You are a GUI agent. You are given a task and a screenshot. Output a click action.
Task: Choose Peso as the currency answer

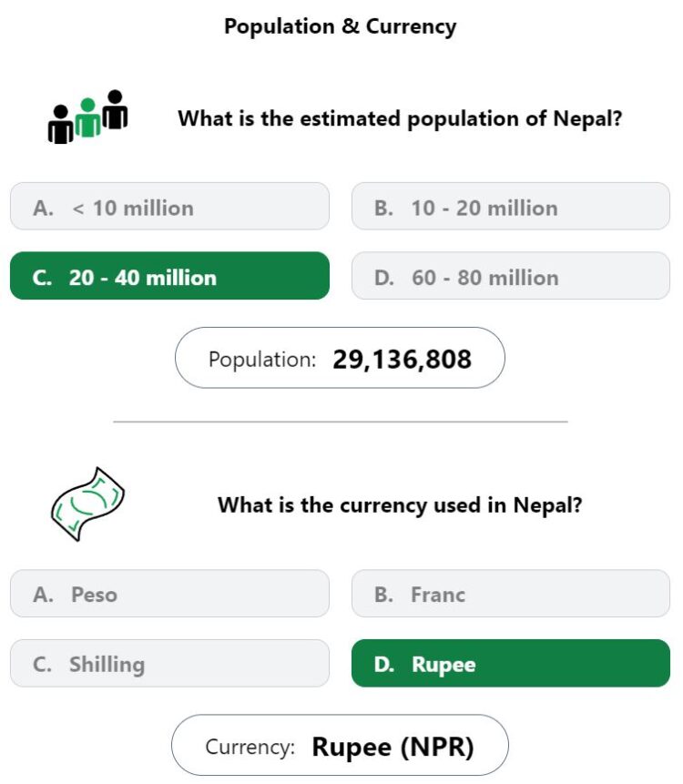pos(169,594)
